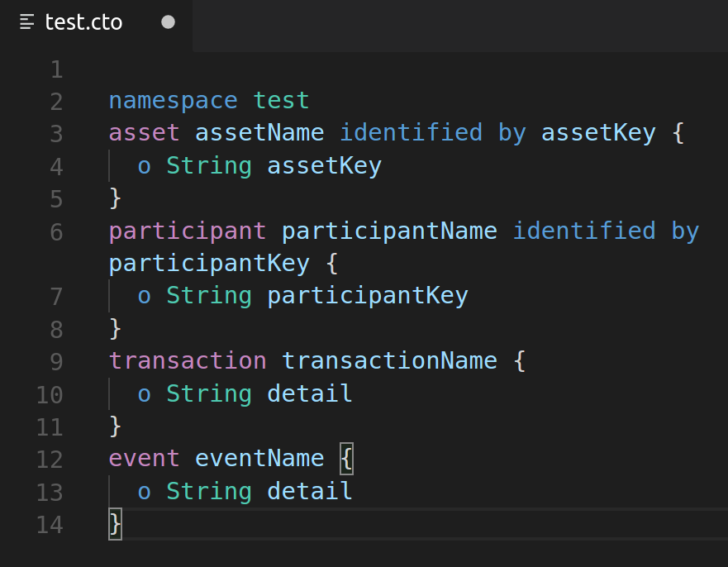Viewport: 728px width, 567px height.
Task: Click the participant keyword on line 6
Action: 187,231
